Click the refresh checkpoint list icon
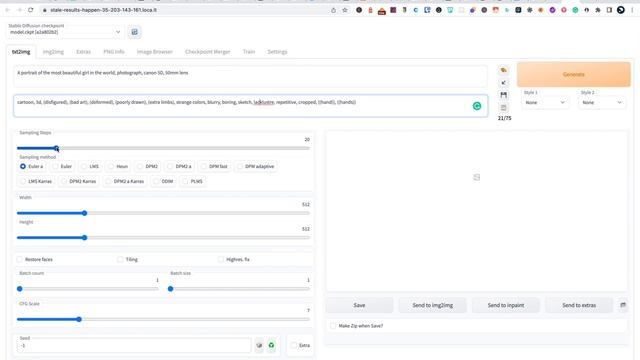Viewport: 640px width, 360px height. (134, 32)
